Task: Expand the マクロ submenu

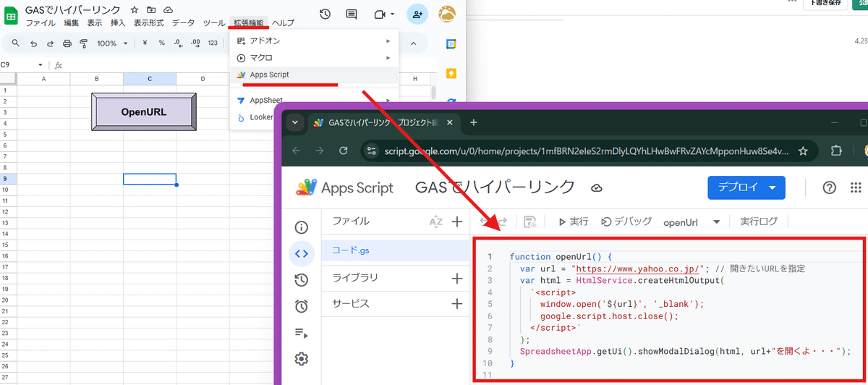Action: click(x=314, y=57)
